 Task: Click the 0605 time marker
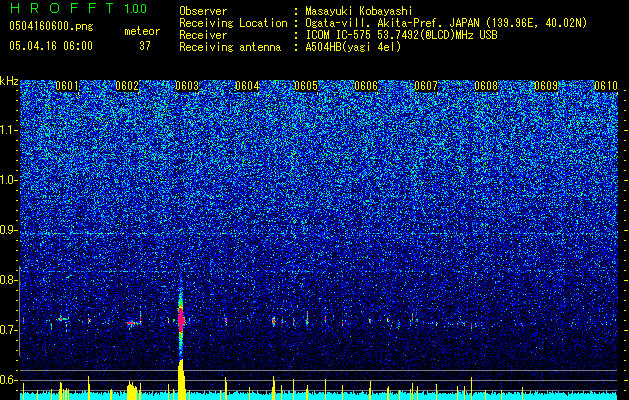306,86
